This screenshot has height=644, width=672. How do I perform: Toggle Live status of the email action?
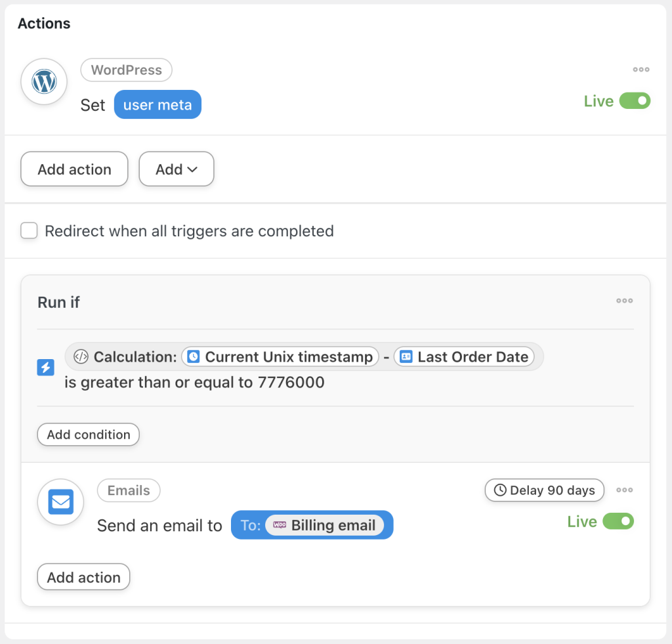tap(619, 521)
